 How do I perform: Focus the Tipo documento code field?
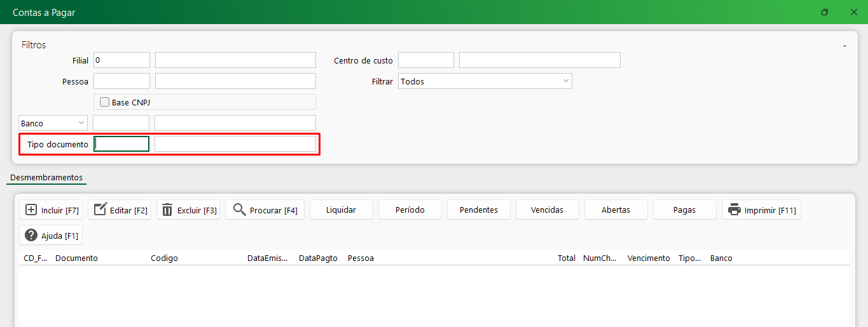[x=121, y=144]
